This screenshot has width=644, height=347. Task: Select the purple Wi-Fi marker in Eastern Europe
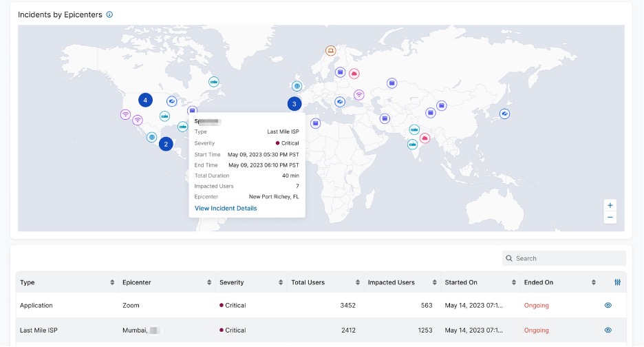tap(358, 95)
